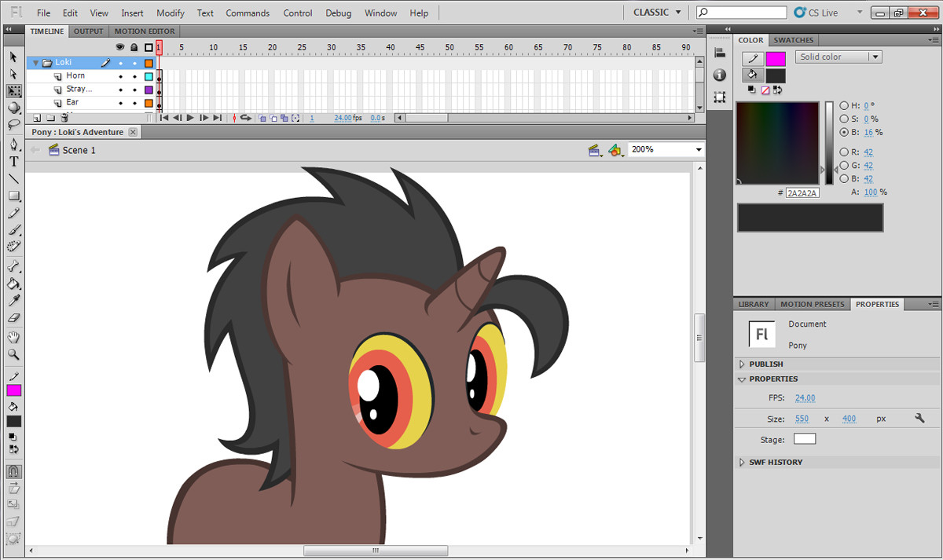Choose the Free Transform tool

click(13, 91)
